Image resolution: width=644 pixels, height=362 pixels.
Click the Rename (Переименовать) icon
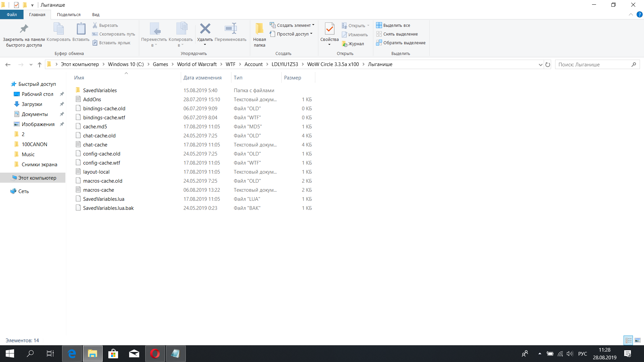point(230,29)
